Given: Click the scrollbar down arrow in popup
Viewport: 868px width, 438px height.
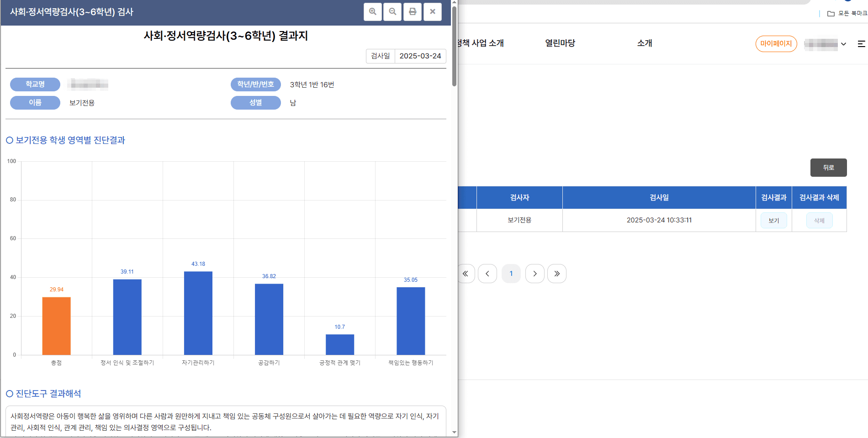Looking at the screenshot, I should [454, 432].
